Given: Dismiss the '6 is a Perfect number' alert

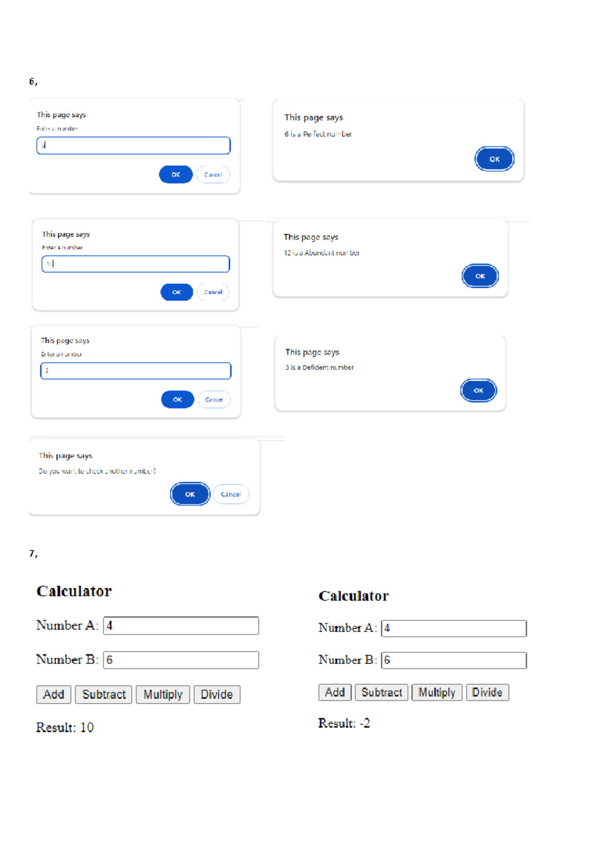Looking at the screenshot, I should pos(494,159).
